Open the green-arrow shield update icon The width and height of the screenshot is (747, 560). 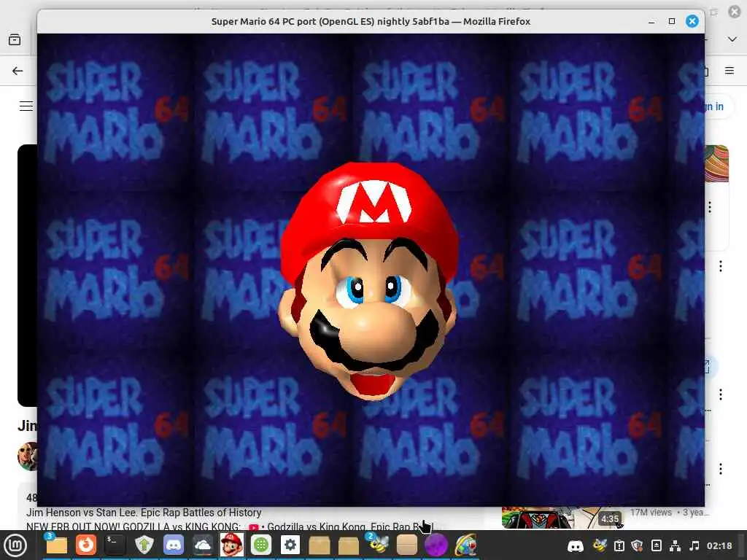144,545
